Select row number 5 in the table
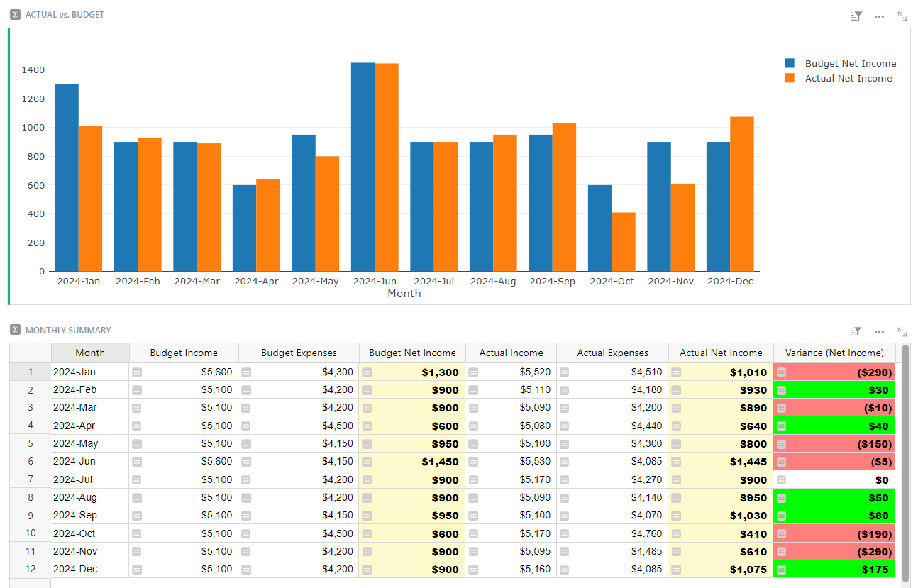 (x=29, y=443)
